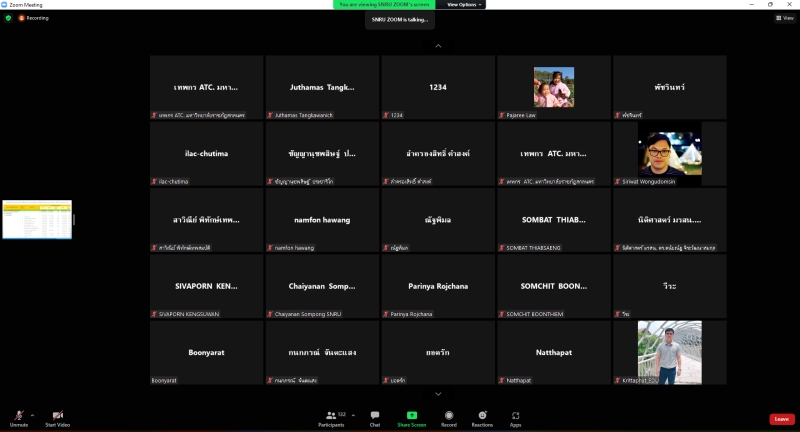Open the View layout menu
This screenshot has width=800, height=432.
pos(785,18)
